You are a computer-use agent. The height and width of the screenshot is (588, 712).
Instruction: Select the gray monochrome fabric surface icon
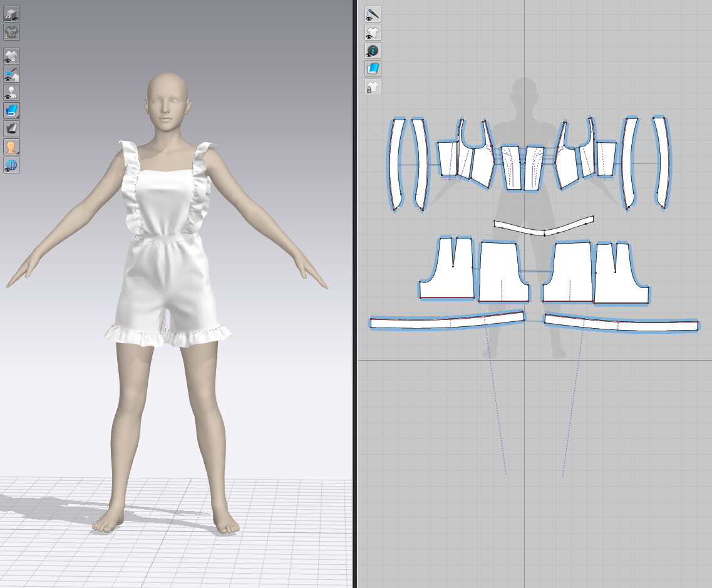[11, 129]
